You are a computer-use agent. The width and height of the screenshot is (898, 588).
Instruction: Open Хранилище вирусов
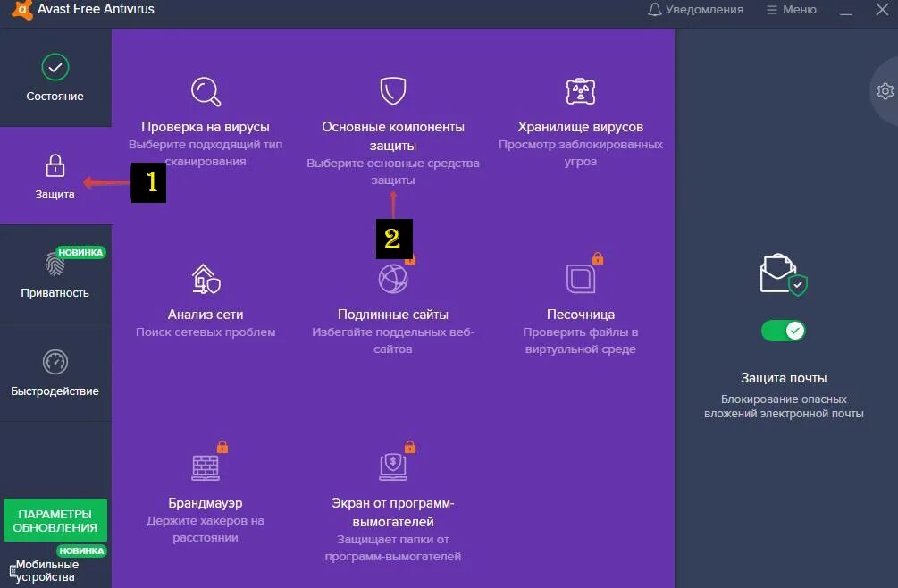(580, 127)
